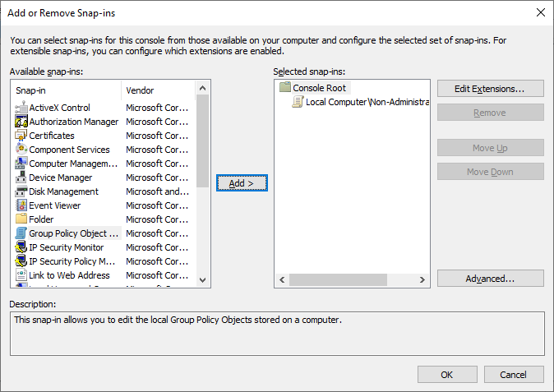Select the Disk Management icon
Image resolution: width=554 pixels, height=392 pixels.
click(x=21, y=191)
